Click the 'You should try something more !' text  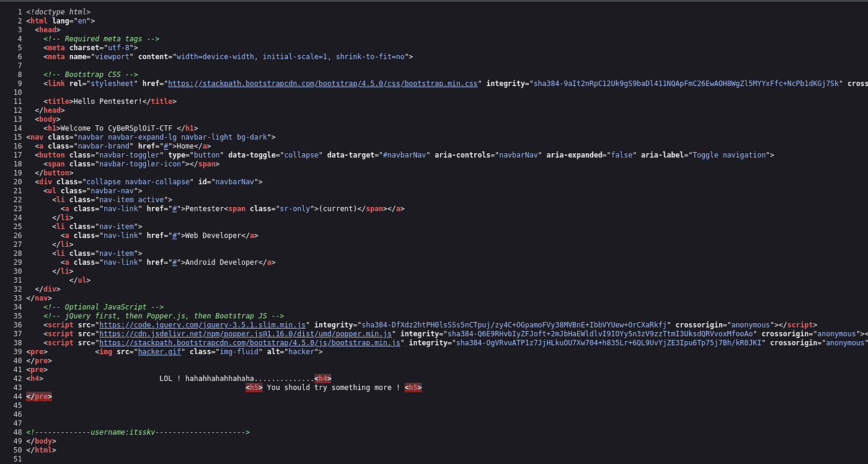(334, 388)
